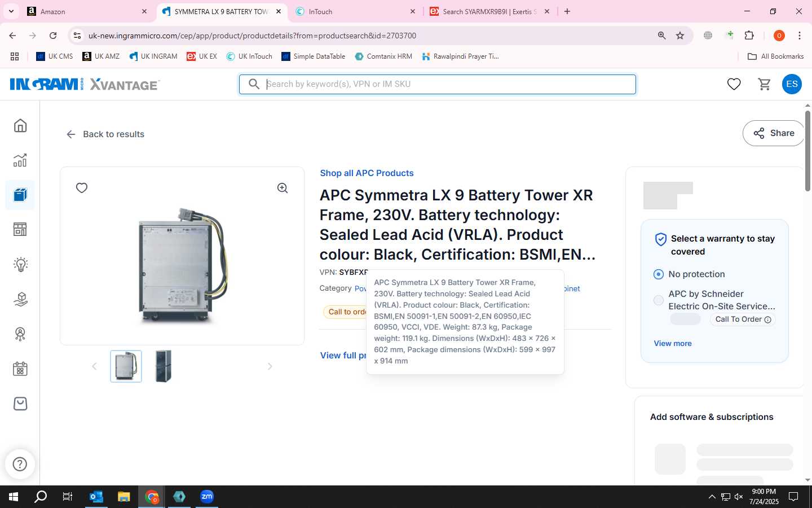This screenshot has height=508, width=812.
Task: Click the page vertical scrollbar
Action: click(807, 151)
